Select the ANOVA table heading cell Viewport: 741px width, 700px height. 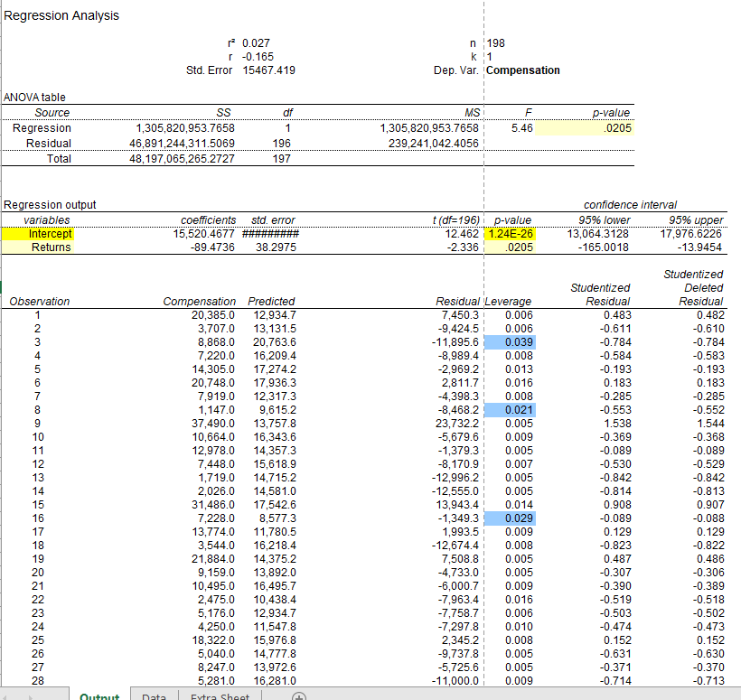[x=34, y=98]
